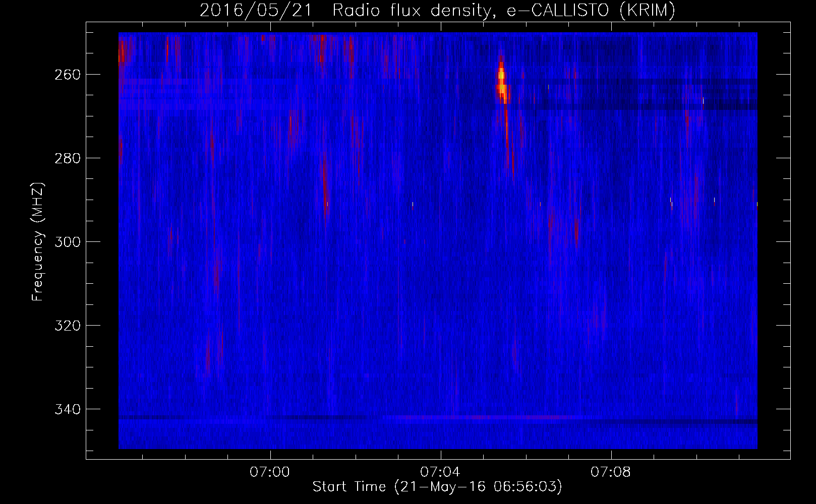Click the 300 frequency tick label
The image size is (816, 504).
(68, 242)
